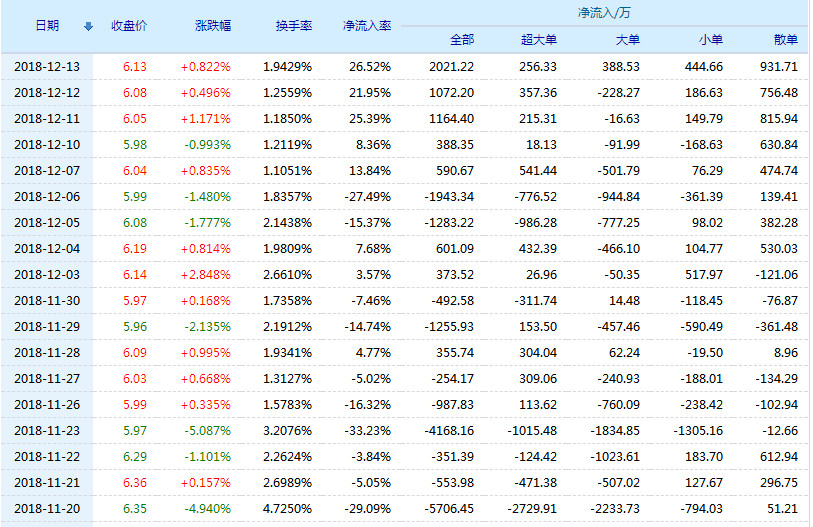Click the 2018-12-06 date cell

47,197
